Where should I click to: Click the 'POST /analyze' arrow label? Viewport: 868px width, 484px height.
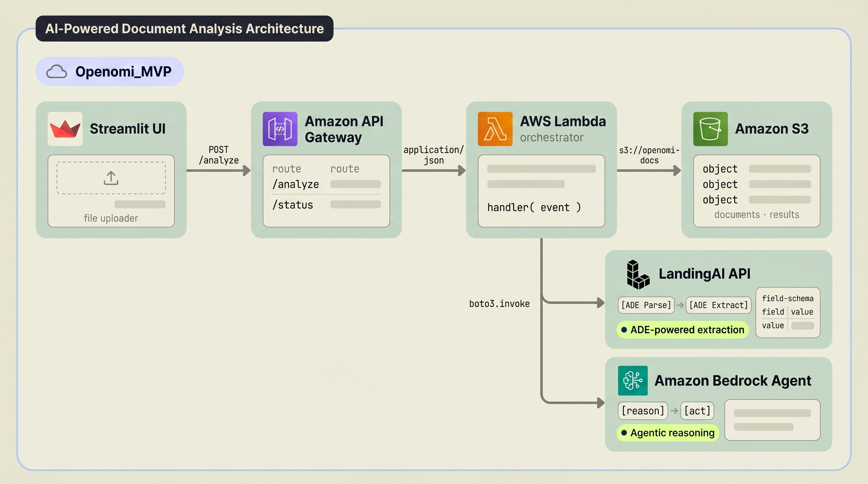pos(219,155)
